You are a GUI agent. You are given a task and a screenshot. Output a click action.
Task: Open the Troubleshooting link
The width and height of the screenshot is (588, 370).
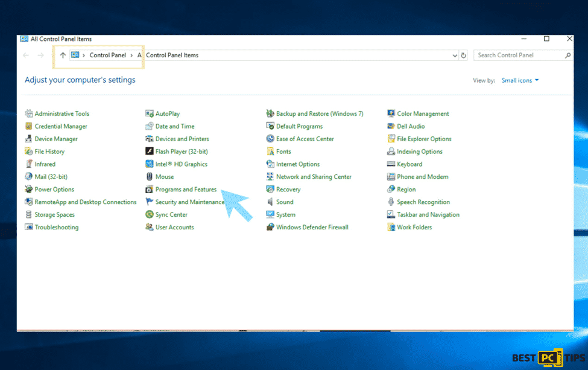pos(57,227)
